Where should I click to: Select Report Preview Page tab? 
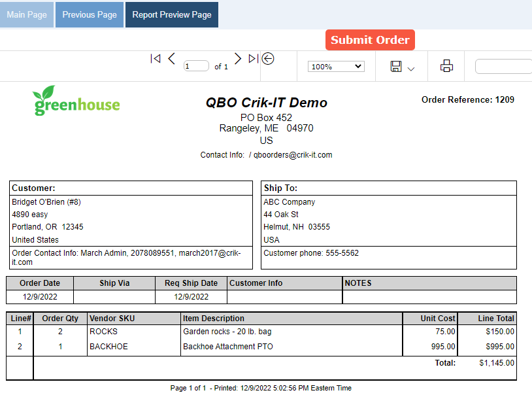172,14
